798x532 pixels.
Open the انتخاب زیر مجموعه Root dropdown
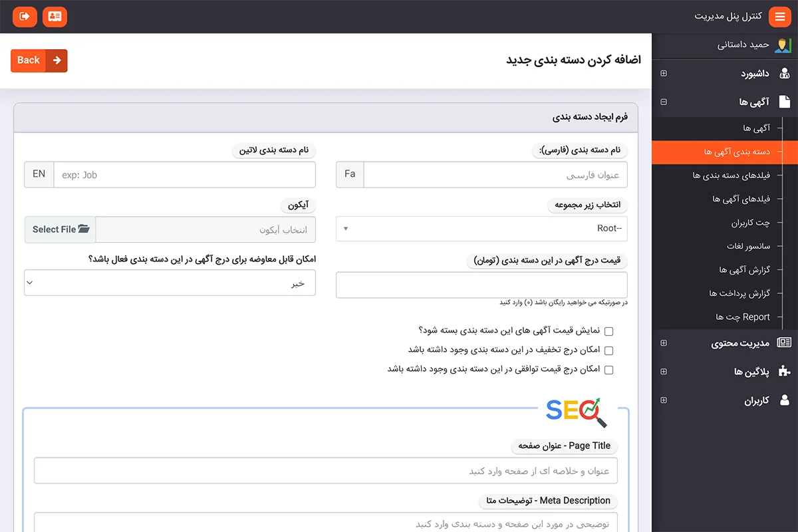[x=481, y=229]
